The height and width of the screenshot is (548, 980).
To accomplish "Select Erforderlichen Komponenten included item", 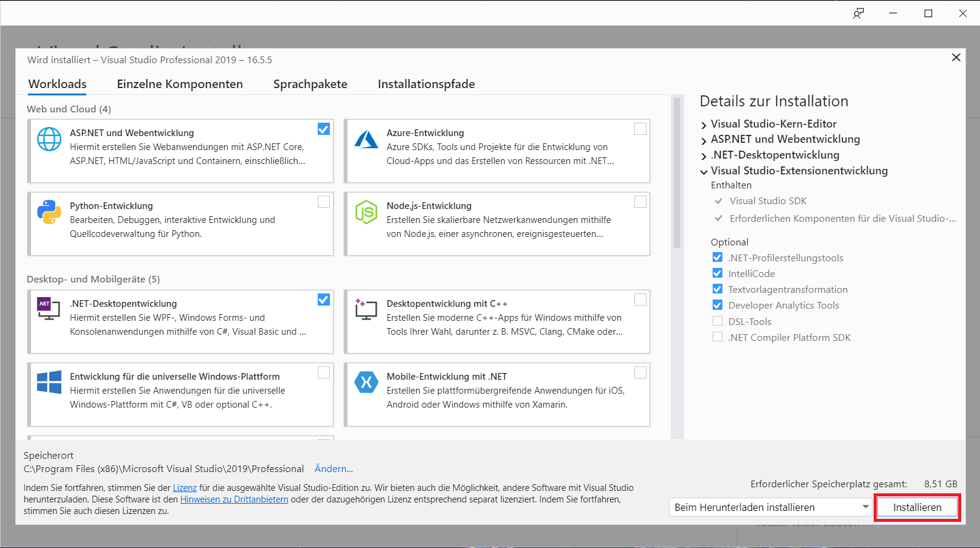I will [843, 219].
